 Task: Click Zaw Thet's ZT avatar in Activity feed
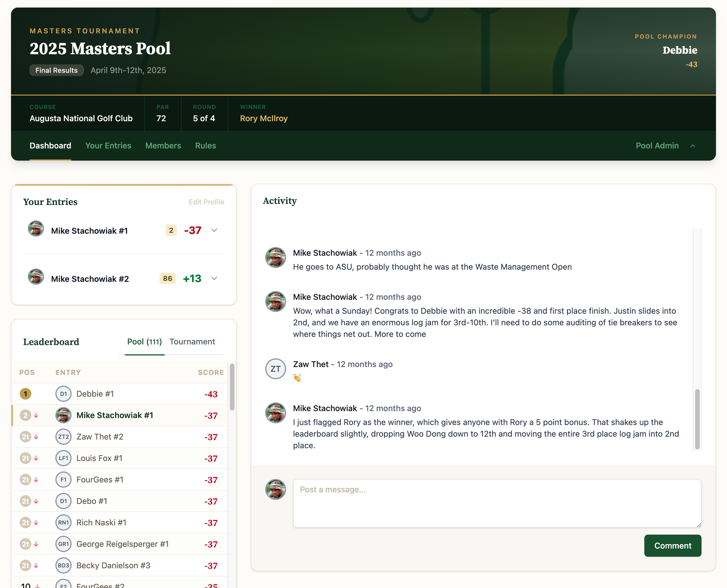pyautogui.click(x=275, y=369)
